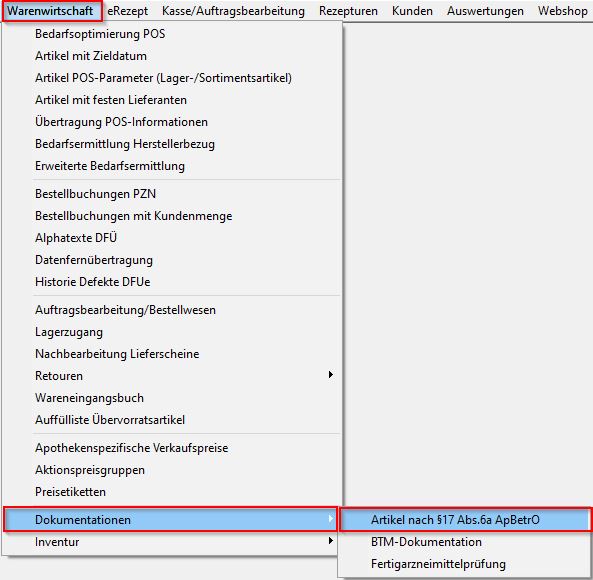Open the Webshop menu
Screen dimensions: 593x580
point(563,11)
